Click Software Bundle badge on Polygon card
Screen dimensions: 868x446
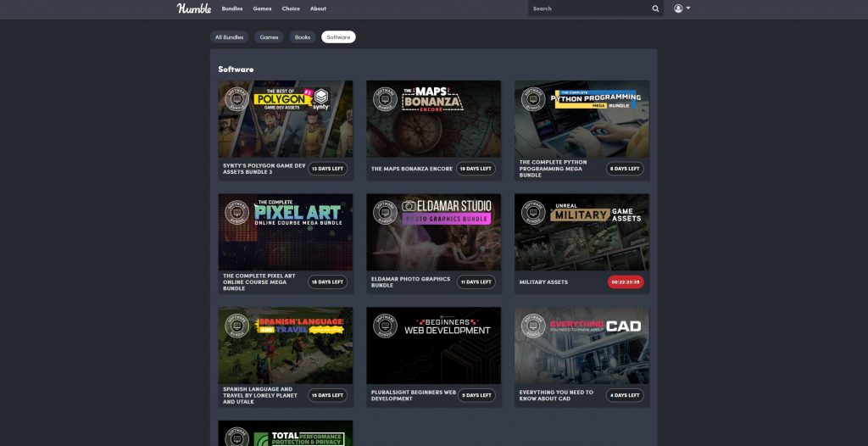click(236, 99)
